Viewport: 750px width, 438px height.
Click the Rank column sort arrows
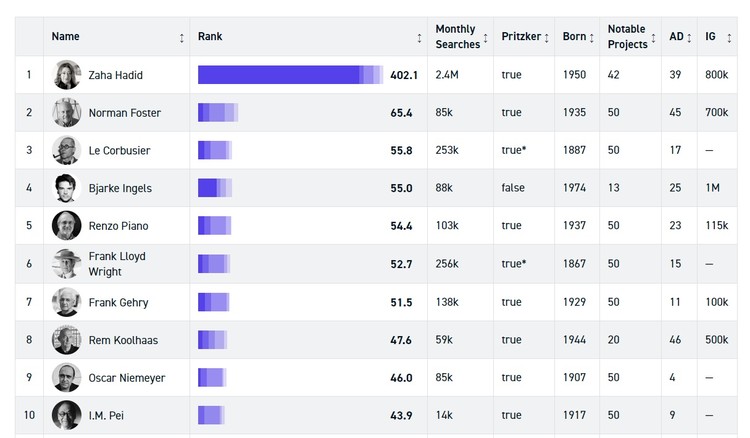pyautogui.click(x=419, y=38)
